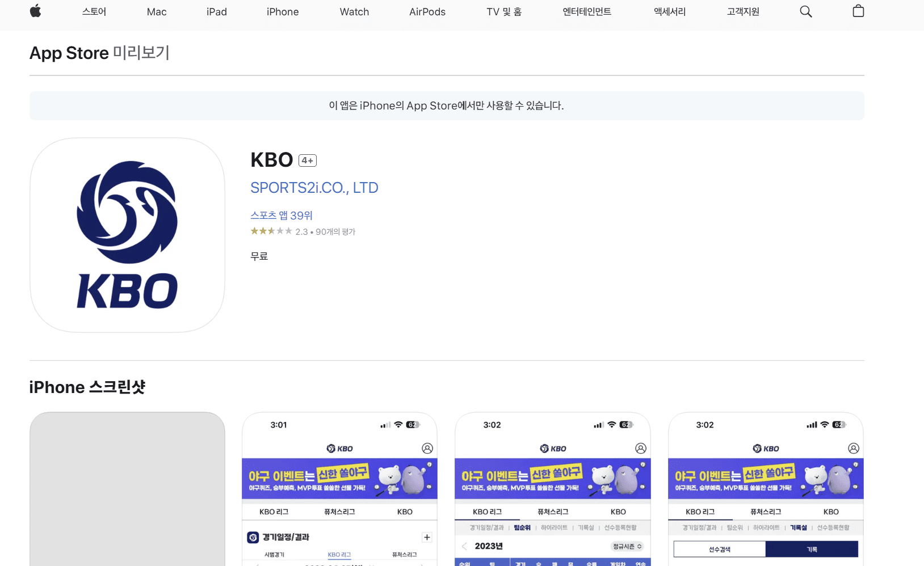Viewport: 924px width, 566px height.
Task: Click the Apple logo icon
Action: click(35, 11)
